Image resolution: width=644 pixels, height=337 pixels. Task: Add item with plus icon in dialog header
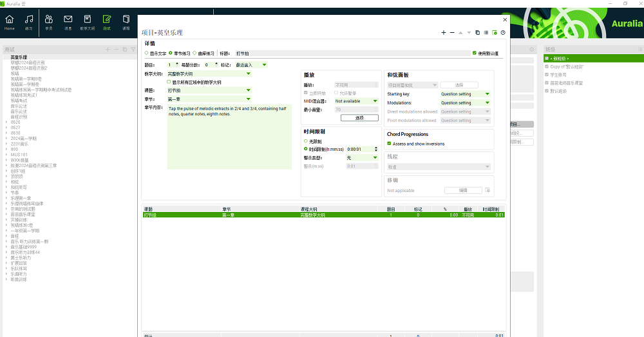(x=444, y=32)
